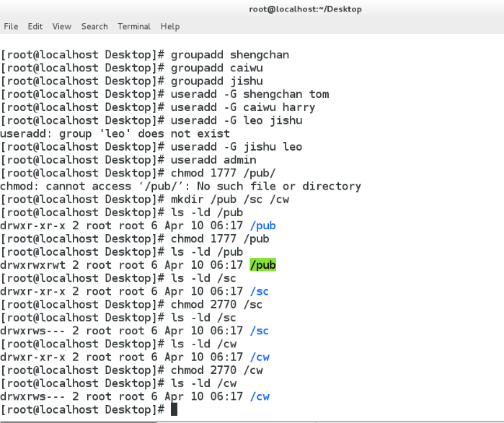Image resolution: width=504 pixels, height=423 pixels.
Task: Click the green-highlighted /pub directory name
Action: (x=262, y=265)
